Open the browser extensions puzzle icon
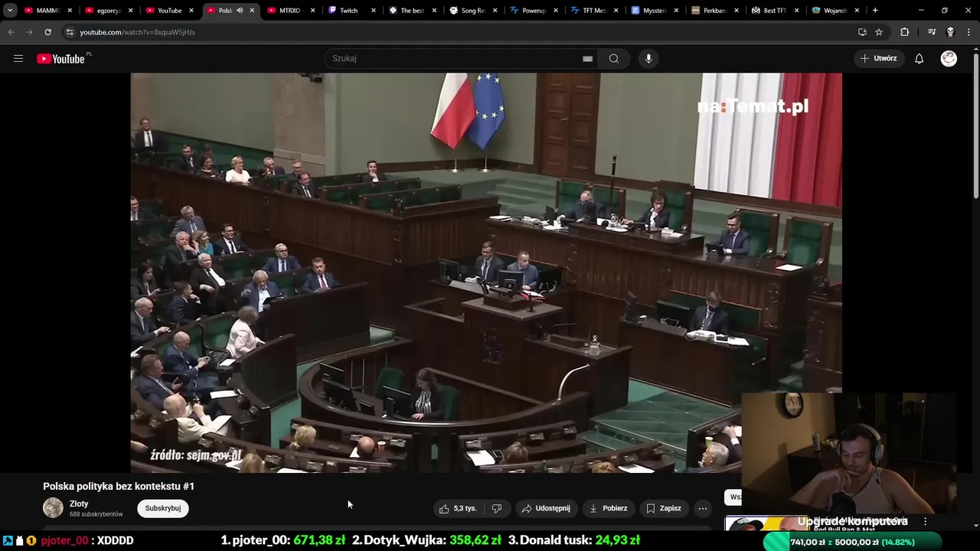 pyautogui.click(x=905, y=32)
